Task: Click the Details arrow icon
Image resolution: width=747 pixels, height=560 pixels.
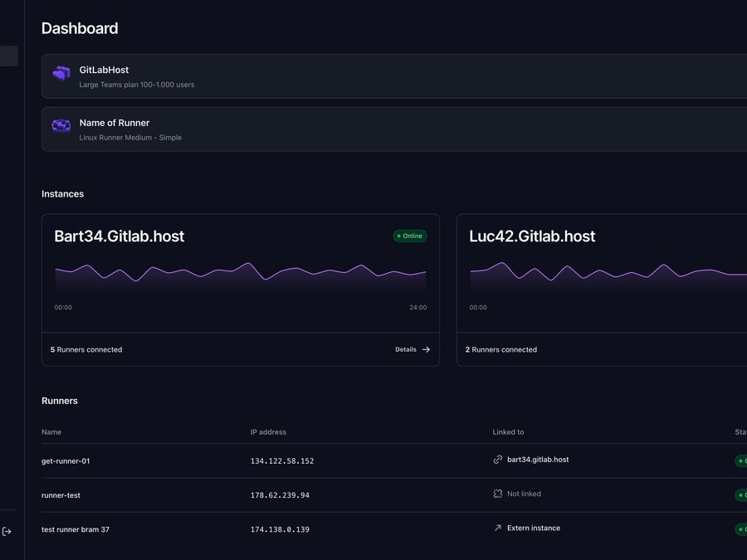Action: pos(426,349)
